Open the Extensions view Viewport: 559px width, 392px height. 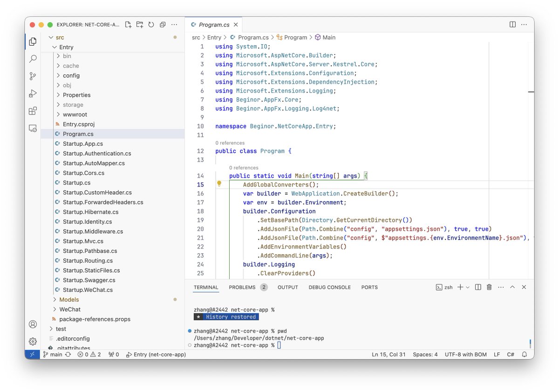(33, 111)
